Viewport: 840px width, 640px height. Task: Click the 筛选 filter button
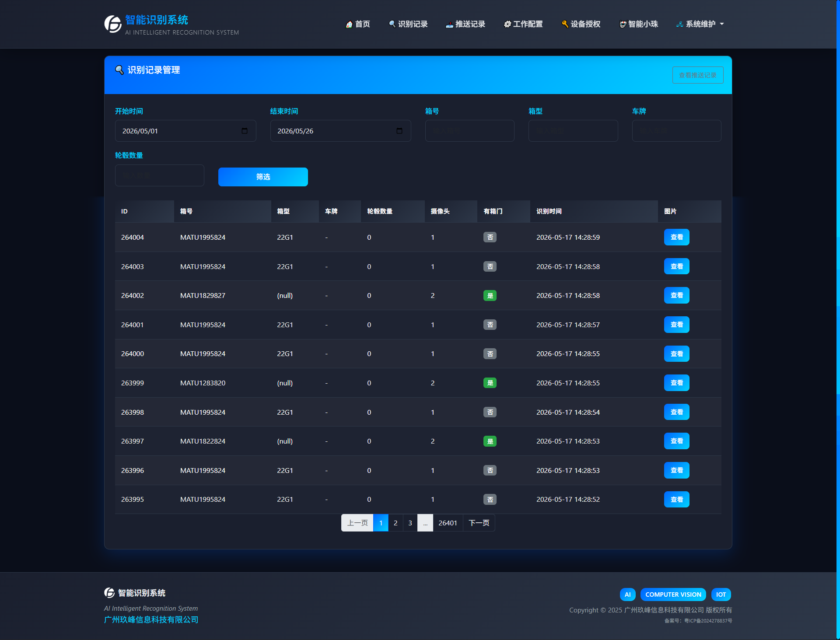(263, 177)
